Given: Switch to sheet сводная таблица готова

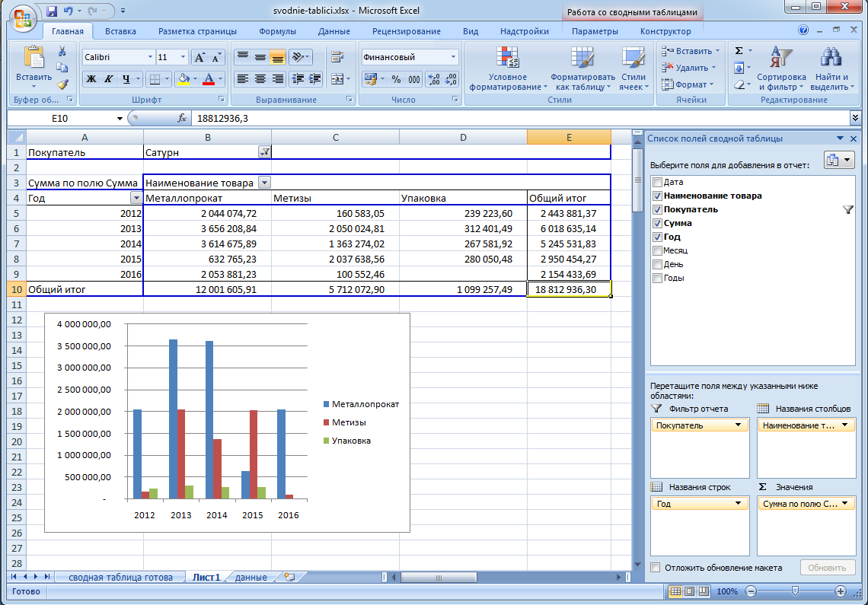Looking at the screenshot, I should 120,578.
